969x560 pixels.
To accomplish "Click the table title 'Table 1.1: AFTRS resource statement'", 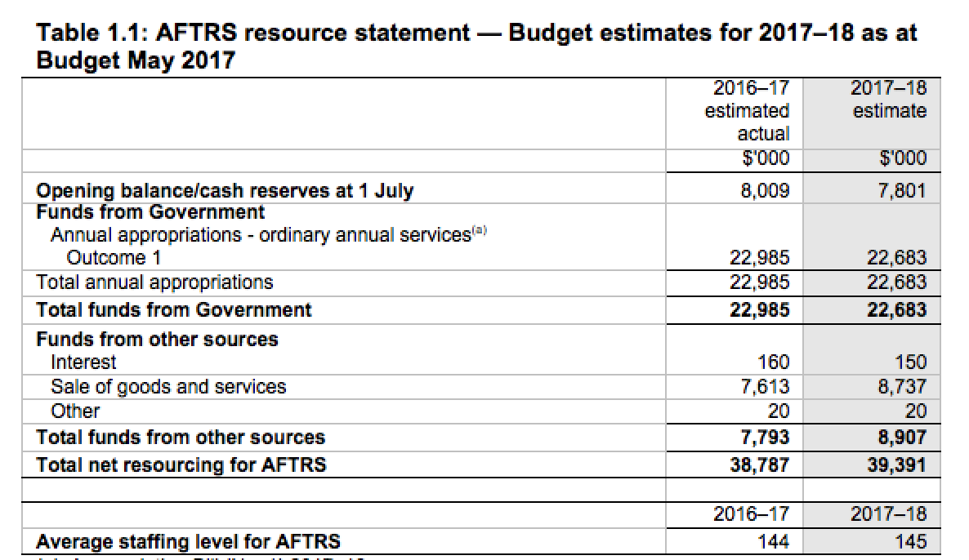I will (253, 32).
